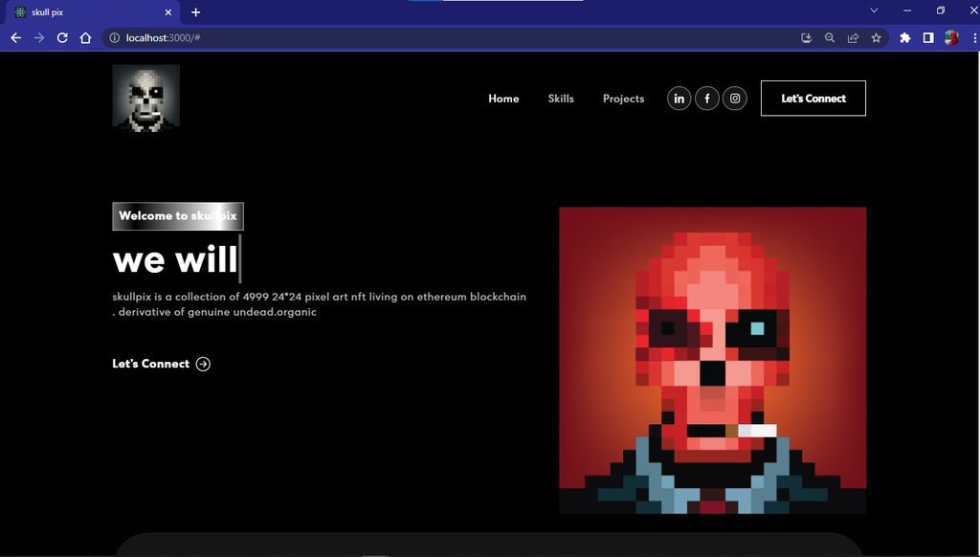Open a new browser tab
The image size is (980, 557).
click(x=195, y=12)
